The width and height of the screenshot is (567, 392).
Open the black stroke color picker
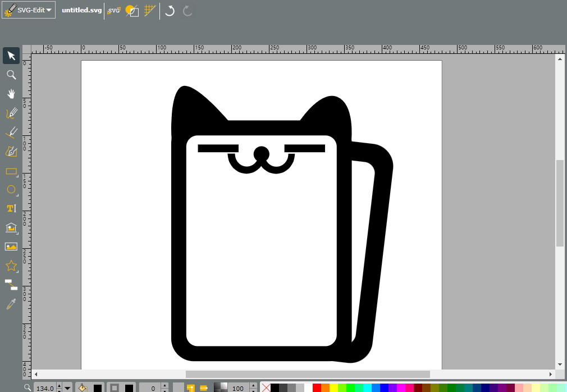tap(129, 388)
